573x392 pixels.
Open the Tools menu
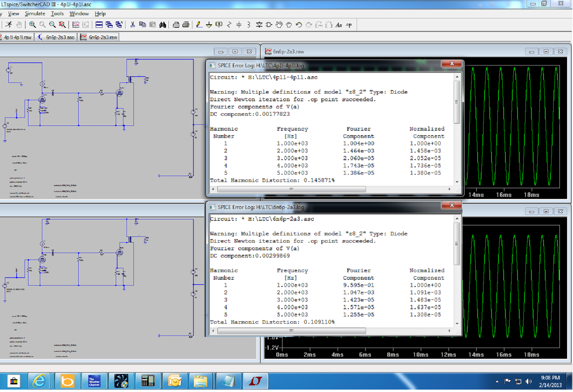(57, 14)
